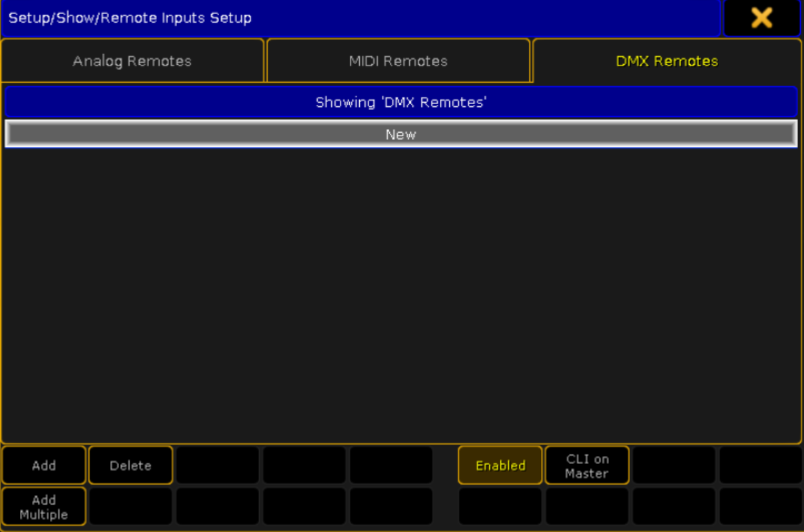Open the MIDI Remotes tab
804x532 pixels.
click(x=398, y=61)
